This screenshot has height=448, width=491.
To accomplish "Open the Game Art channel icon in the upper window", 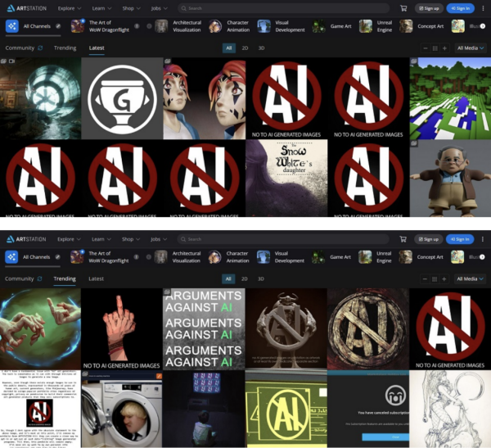I will tap(319, 26).
